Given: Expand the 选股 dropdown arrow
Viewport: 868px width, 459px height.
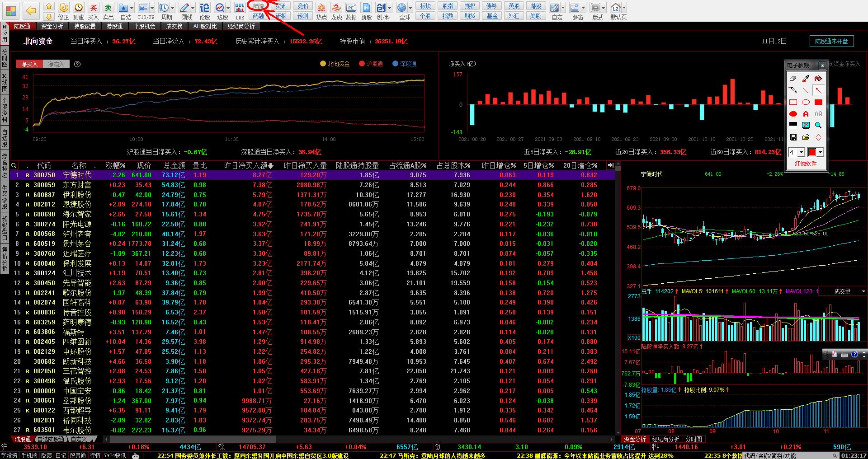Looking at the screenshot, I should pos(228,8).
